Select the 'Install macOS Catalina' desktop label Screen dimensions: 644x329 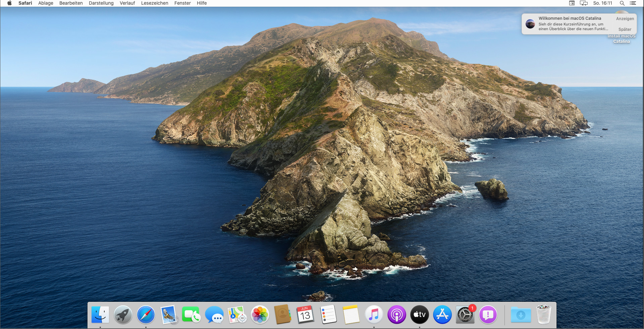click(x=622, y=39)
